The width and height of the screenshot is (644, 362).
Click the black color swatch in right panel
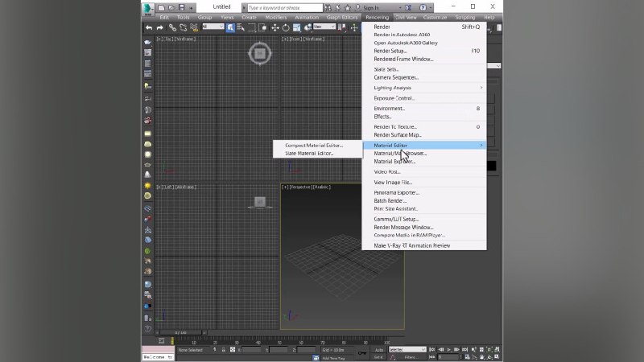click(492, 166)
